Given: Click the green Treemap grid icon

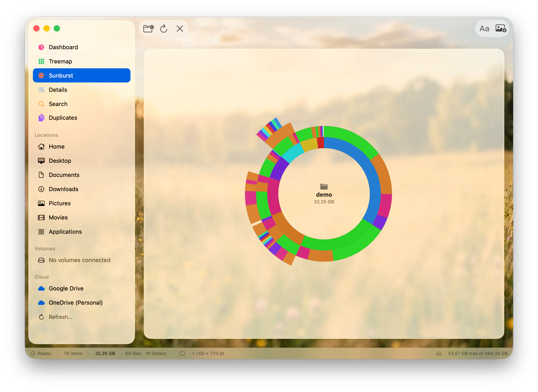Looking at the screenshot, I should click(41, 61).
